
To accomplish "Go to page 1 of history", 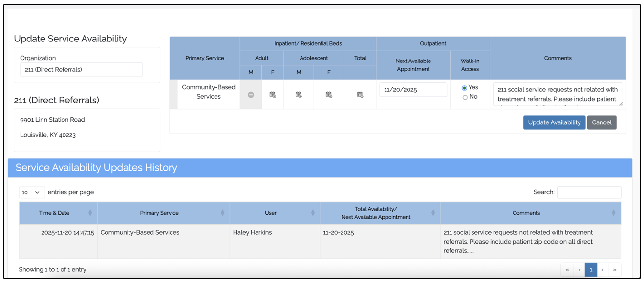I will 591,269.
